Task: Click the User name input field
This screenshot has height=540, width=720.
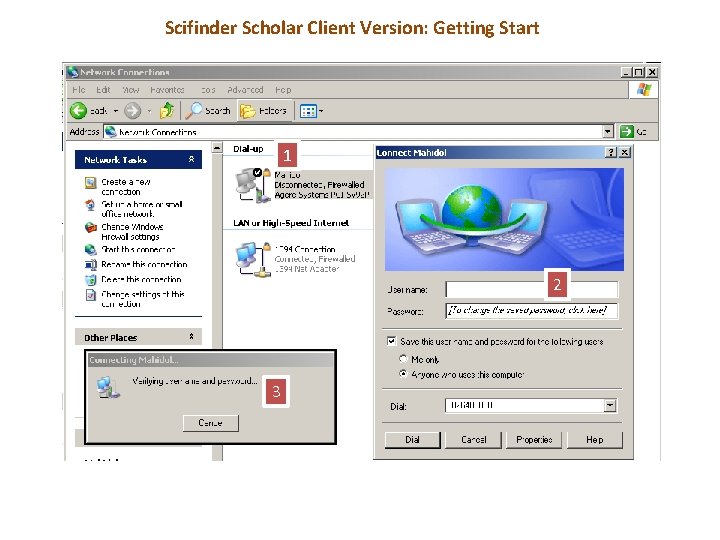Action: pyautogui.click(x=531, y=289)
